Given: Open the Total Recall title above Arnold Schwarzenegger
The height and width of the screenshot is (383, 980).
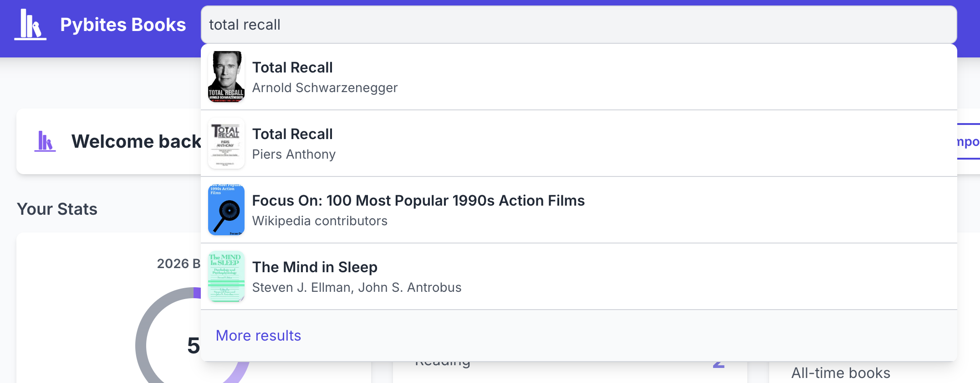Looking at the screenshot, I should coord(292,67).
